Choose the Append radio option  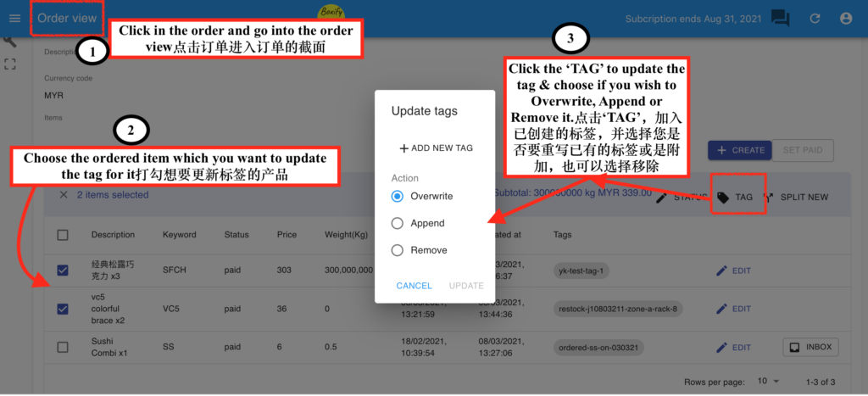[397, 223]
